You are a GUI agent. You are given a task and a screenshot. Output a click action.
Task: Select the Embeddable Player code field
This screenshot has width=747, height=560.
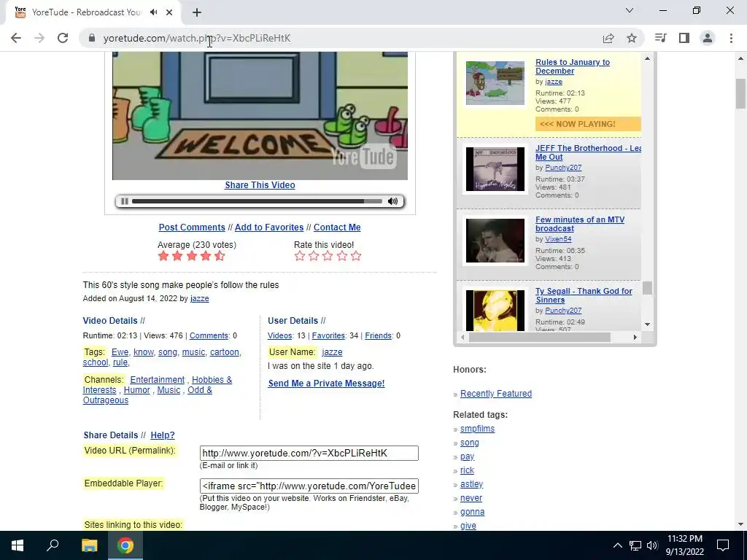pos(309,486)
